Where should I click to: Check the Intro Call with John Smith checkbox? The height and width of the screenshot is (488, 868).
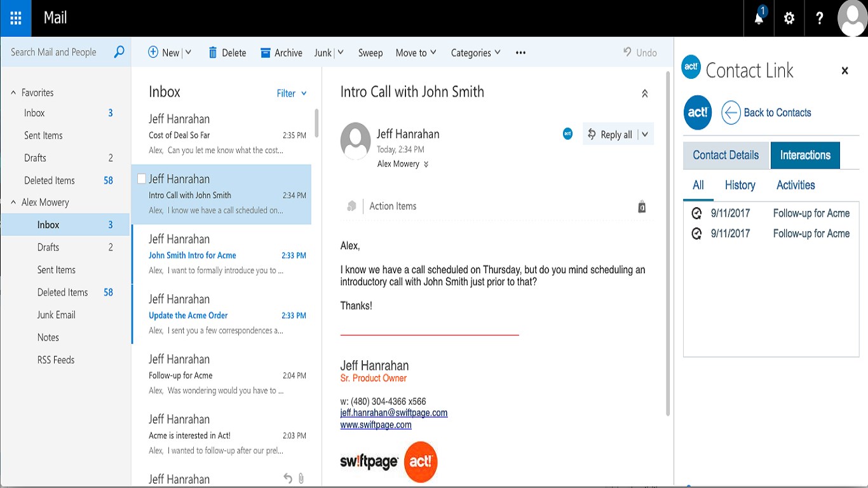click(142, 179)
